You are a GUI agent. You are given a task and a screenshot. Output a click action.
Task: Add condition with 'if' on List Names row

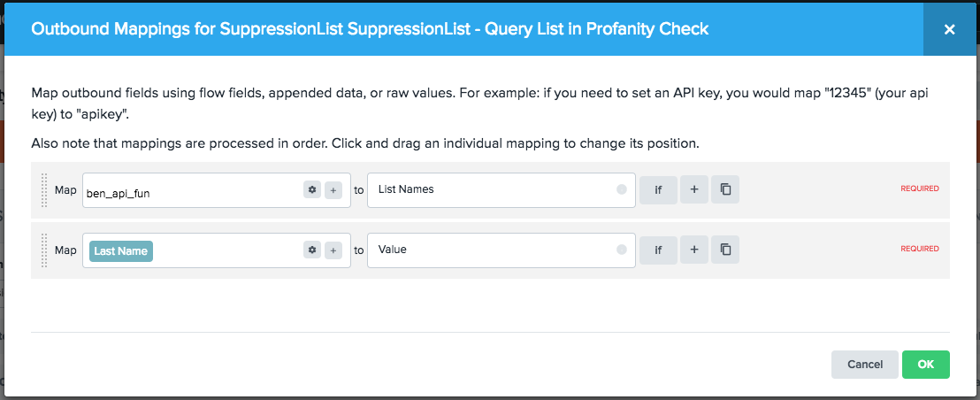pos(658,189)
